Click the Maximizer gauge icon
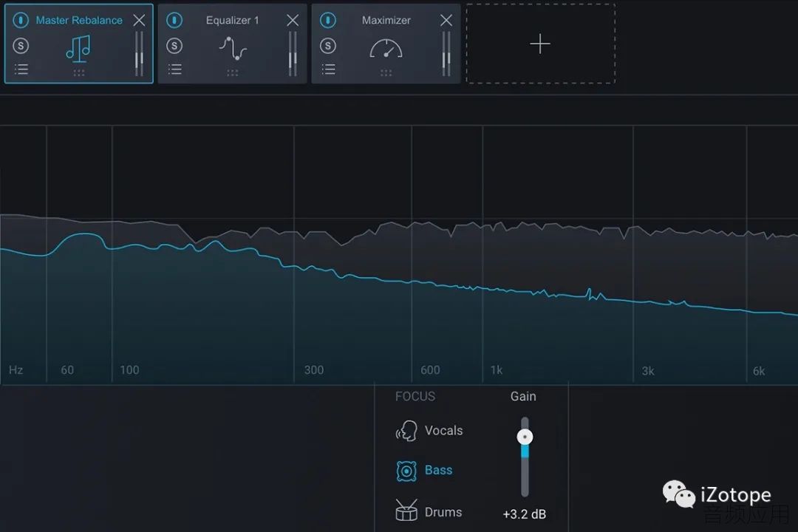The image size is (798, 532). pyautogui.click(x=386, y=49)
